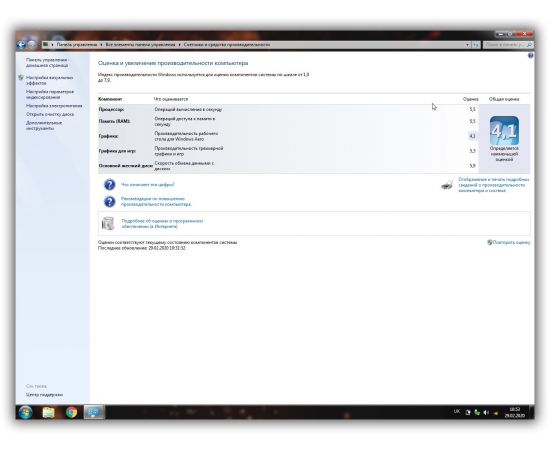Click the magnifier icon in the search box
This screenshot has width=550, height=450.
tap(529, 45)
